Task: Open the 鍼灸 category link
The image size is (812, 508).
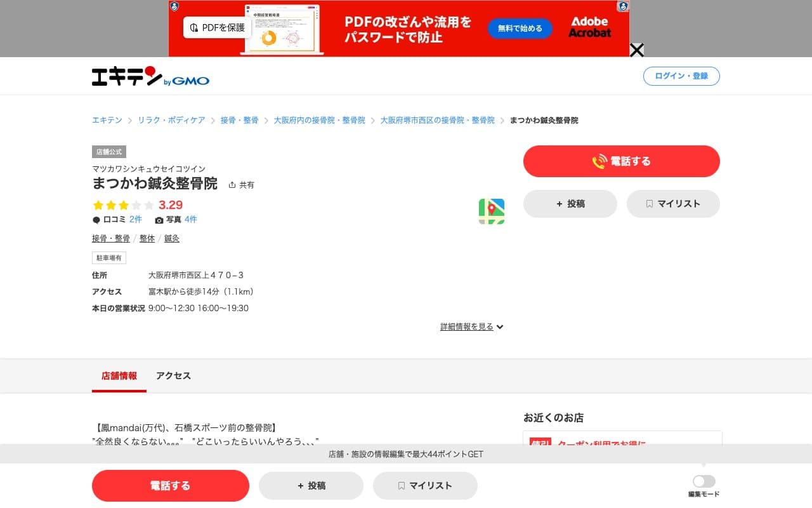Action: tap(171, 238)
